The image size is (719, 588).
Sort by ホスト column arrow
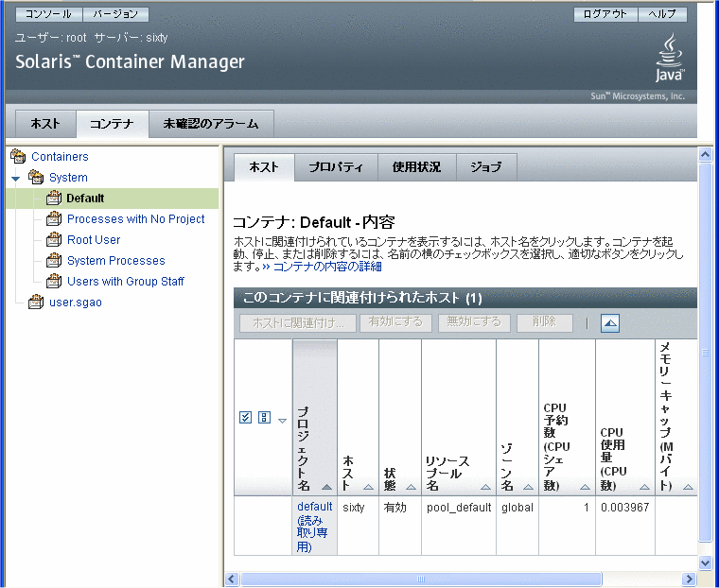point(368,487)
